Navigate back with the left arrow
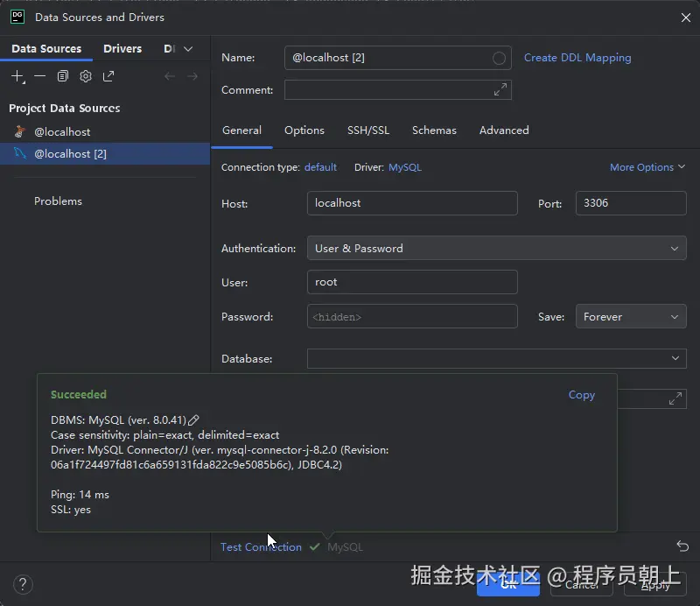700x606 pixels. coord(170,76)
